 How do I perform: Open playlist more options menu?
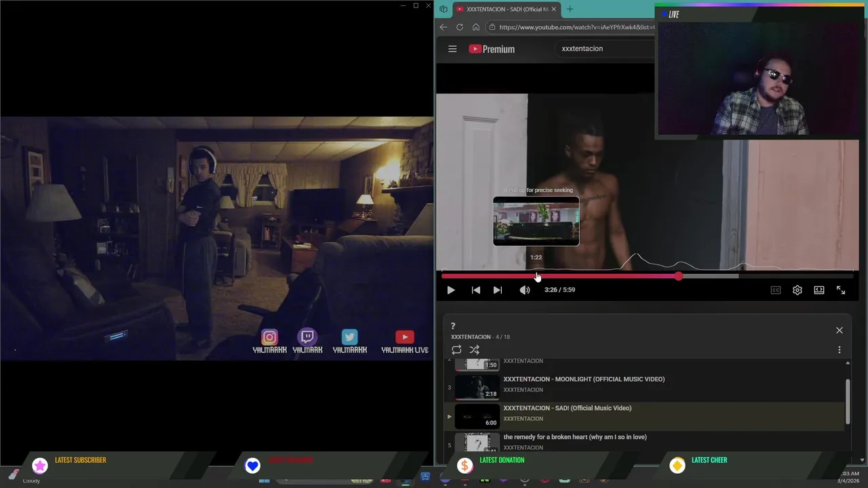click(840, 350)
